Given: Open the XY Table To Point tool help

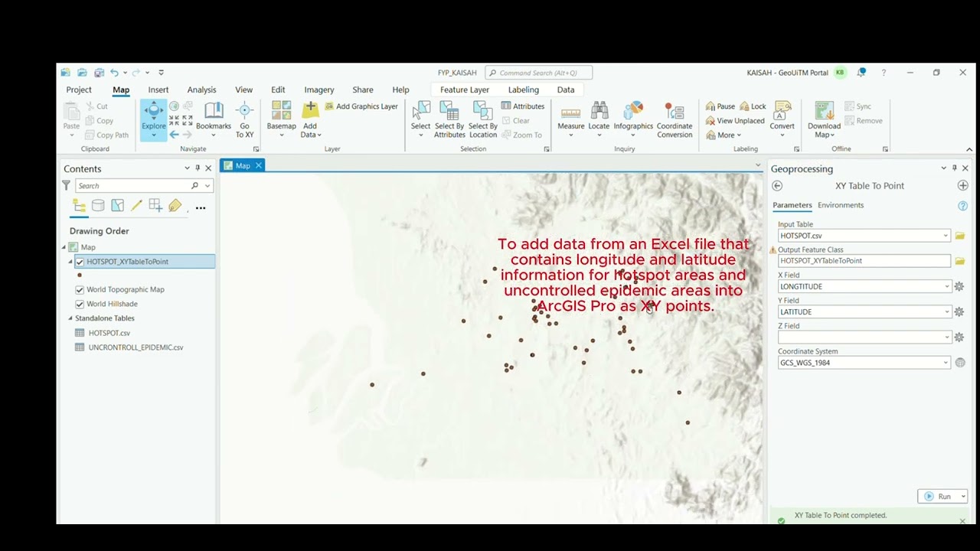Looking at the screenshot, I should click(963, 206).
